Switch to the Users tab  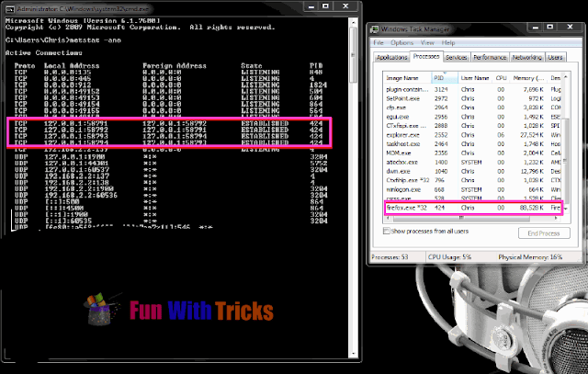pos(555,57)
